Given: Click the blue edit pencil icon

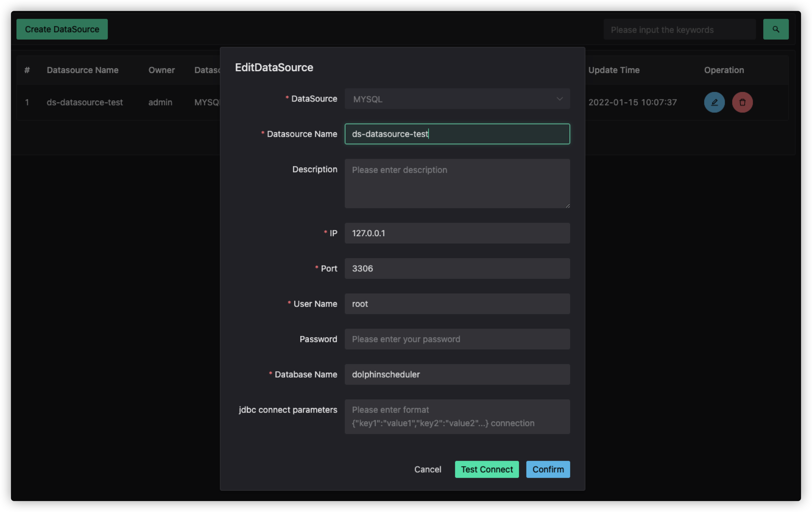Looking at the screenshot, I should point(714,102).
